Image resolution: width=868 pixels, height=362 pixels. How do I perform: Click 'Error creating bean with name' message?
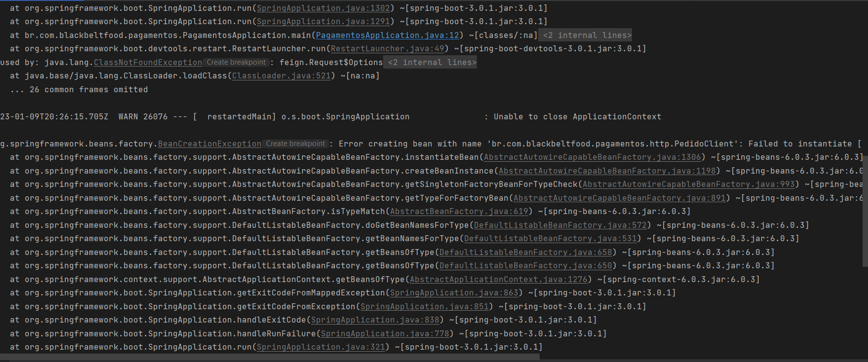(x=410, y=144)
